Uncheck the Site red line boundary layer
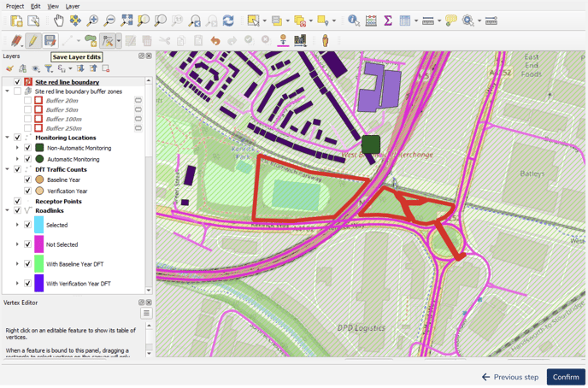Screen dimensions: 588x388 [17, 82]
